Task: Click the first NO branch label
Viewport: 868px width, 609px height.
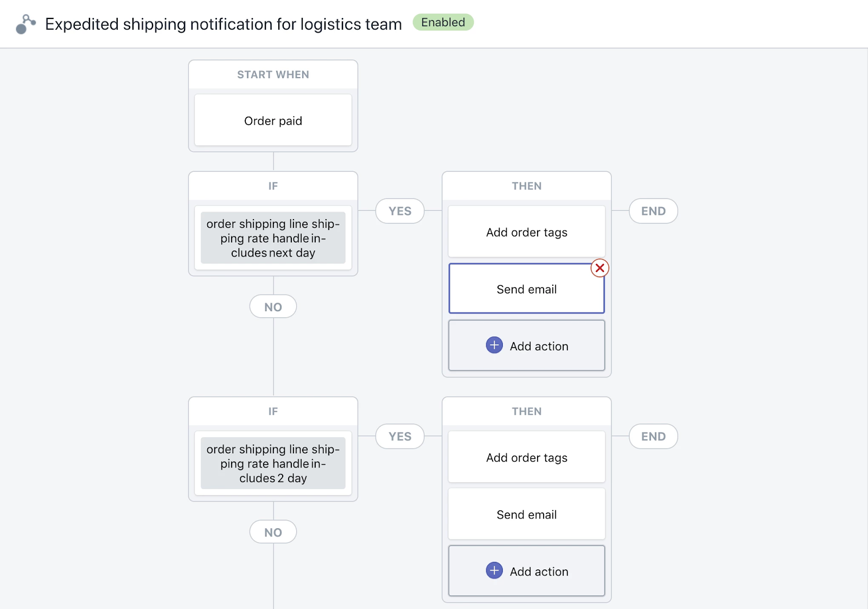Action: [273, 307]
